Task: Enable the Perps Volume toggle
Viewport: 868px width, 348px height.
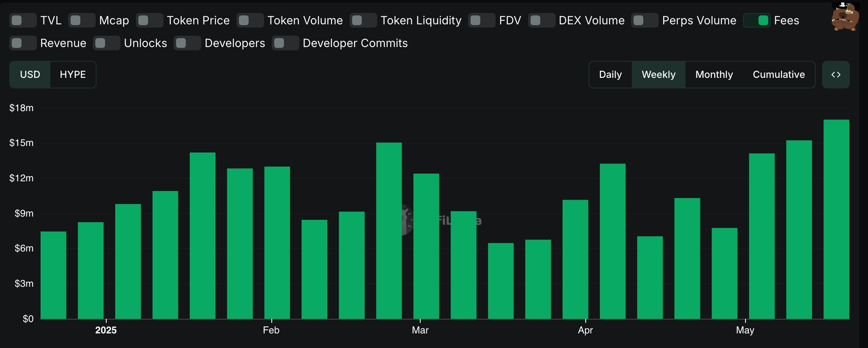Action: [x=645, y=20]
